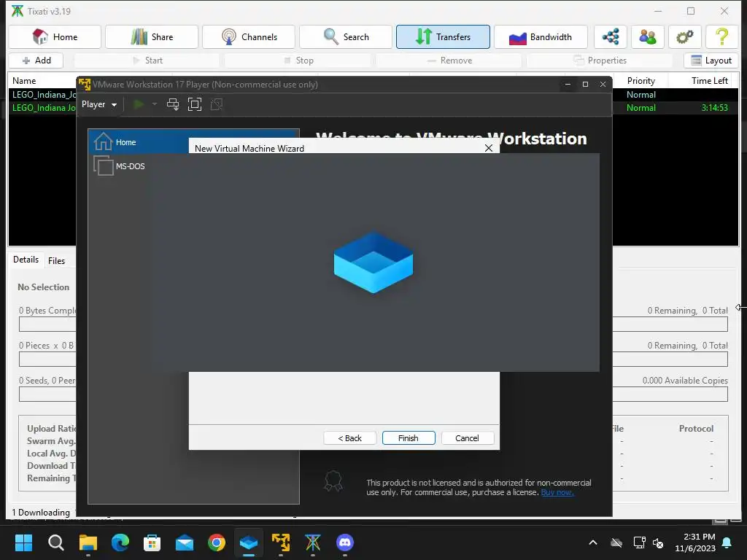Screen dimensions: 747x560
Task: Open the Tixati Bandwidth section
Action: point(541,36)
